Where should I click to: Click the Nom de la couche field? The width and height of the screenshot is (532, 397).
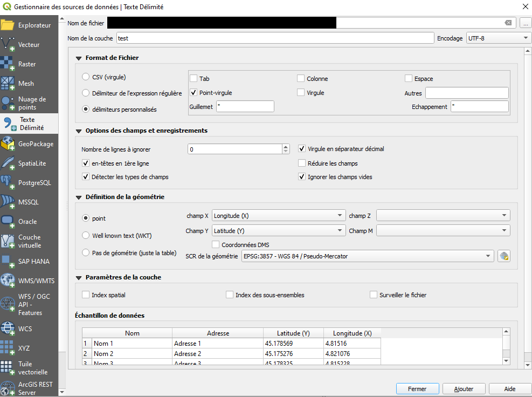pyautogui.click(x=275, y=38)
